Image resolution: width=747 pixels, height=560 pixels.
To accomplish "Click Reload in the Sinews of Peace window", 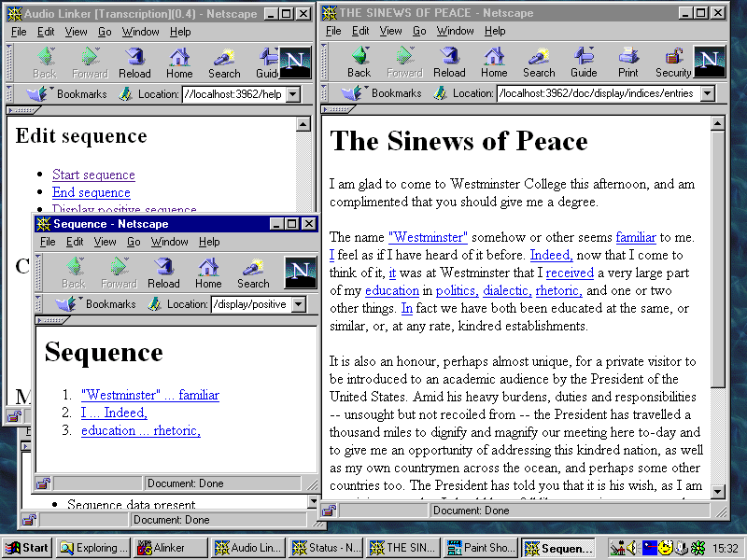I will coord(449,62).
